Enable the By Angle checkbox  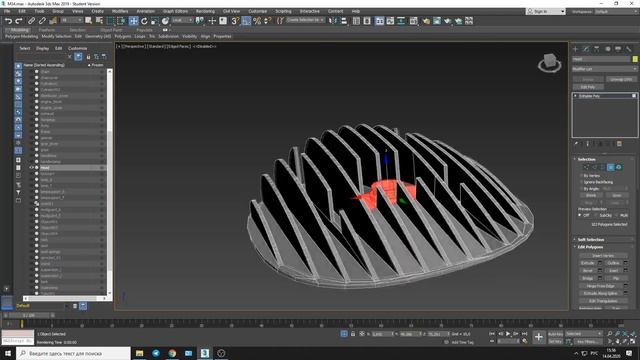click(x=581, y=189)
